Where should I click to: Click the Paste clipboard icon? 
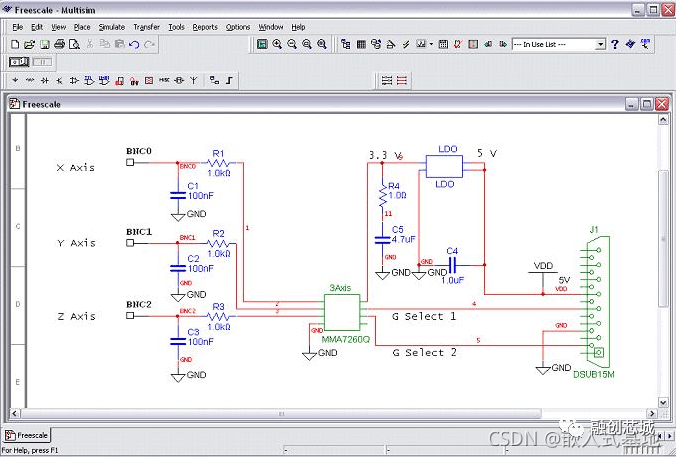[119, 44]
